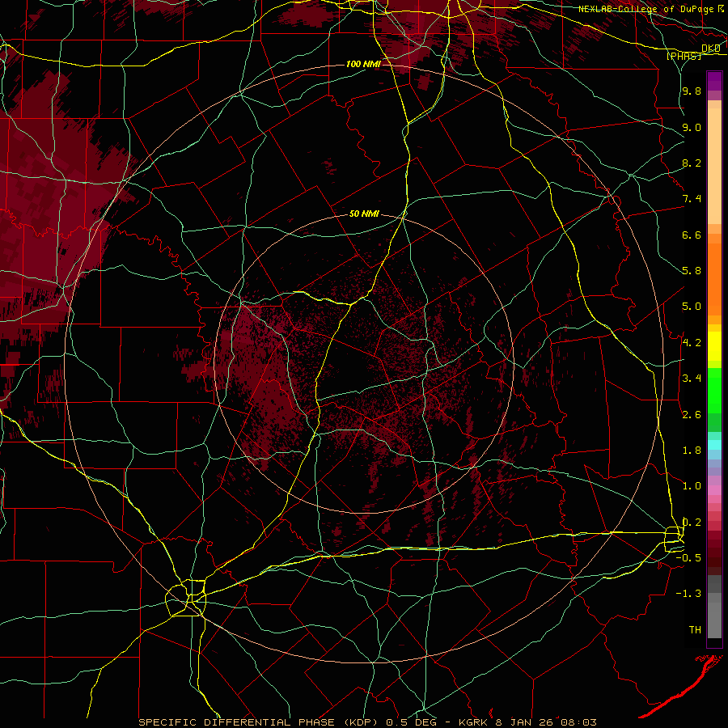Click the bright green segment of the color bar
Image resolution: width=728 pixels, height=728 pixels.
tap(714, 390)
